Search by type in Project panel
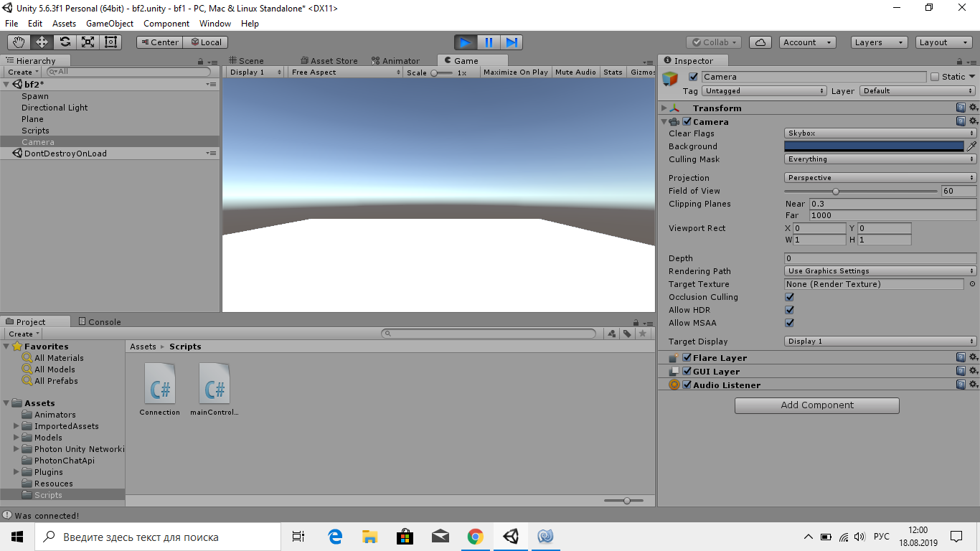This screenshot has width=980, height=551. (611, 334)
